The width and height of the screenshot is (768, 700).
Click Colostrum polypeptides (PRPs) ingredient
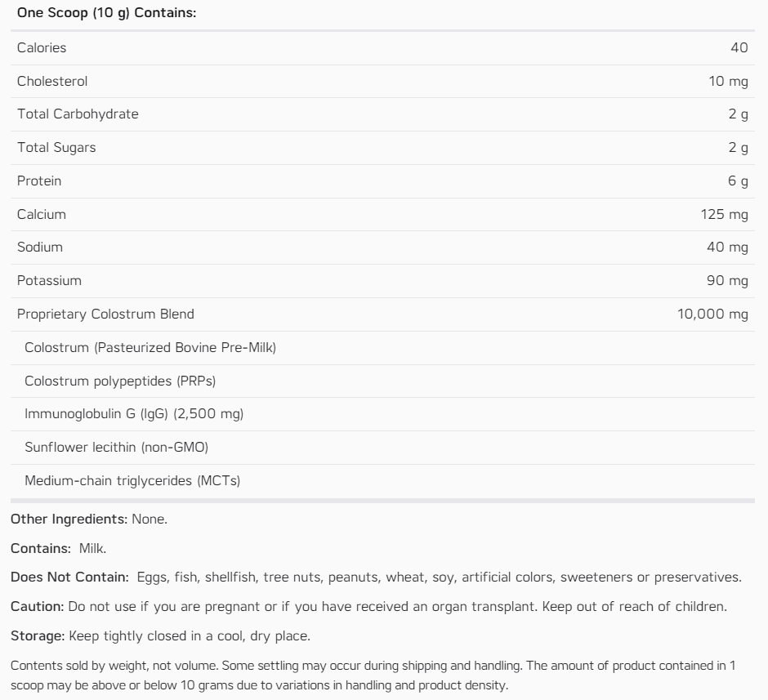tap(120, 381)
